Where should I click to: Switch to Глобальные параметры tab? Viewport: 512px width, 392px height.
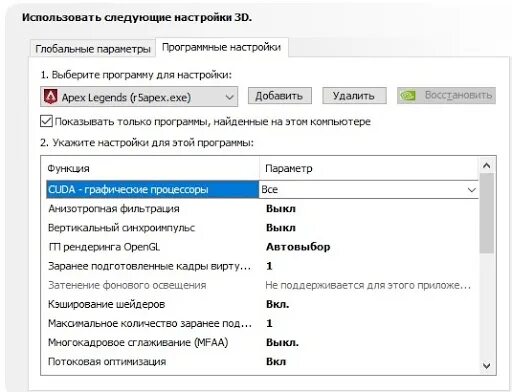tap(93, 49)
